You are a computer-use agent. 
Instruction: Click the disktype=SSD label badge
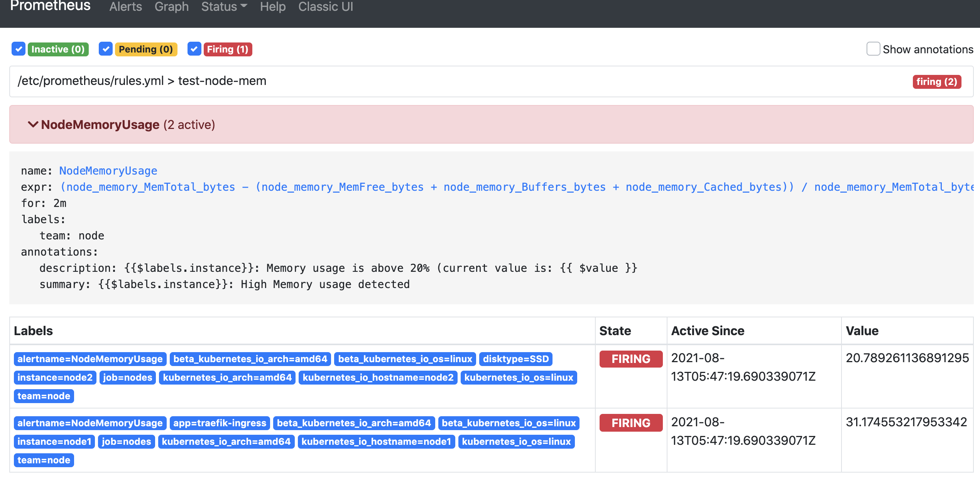point(516,359)
